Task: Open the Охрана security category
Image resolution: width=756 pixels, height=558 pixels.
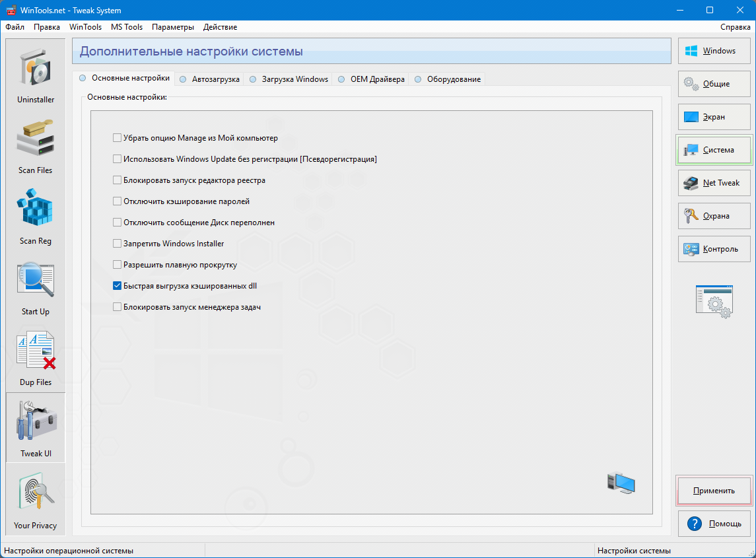Action: point(714,216)
